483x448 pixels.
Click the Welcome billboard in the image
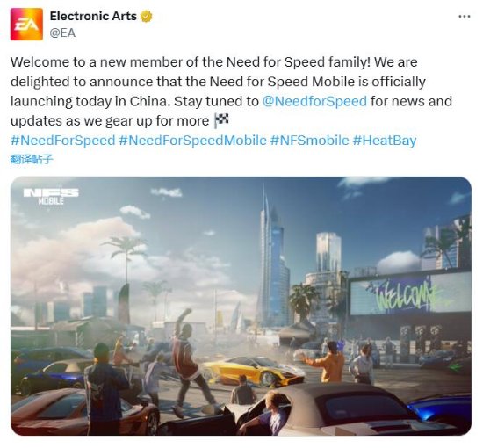410,293
